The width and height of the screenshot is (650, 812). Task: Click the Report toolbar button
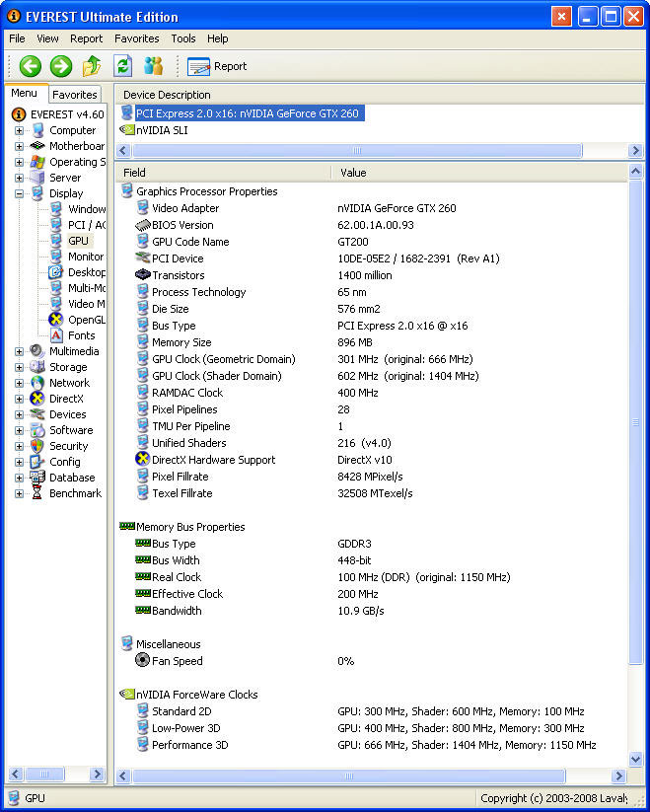(217, 66)
